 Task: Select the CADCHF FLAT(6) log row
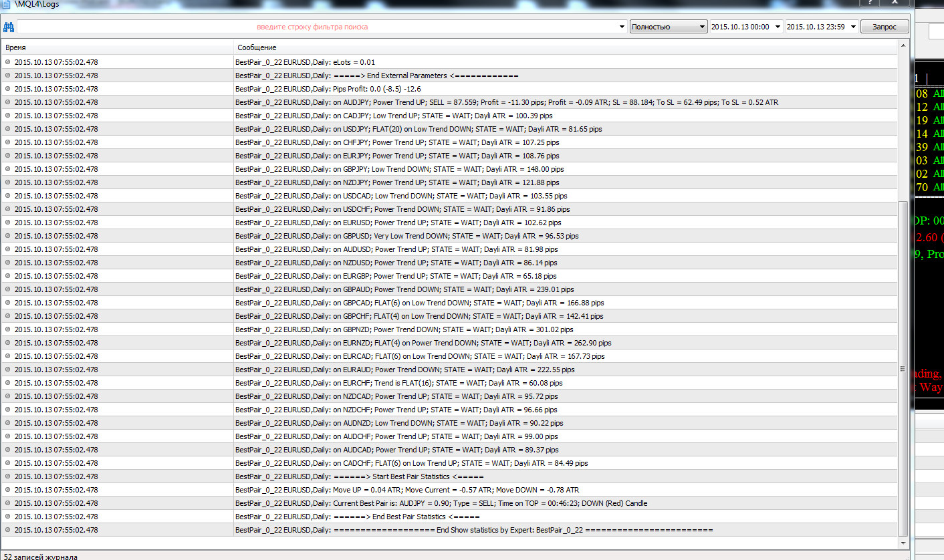click(x=449, y=463)
